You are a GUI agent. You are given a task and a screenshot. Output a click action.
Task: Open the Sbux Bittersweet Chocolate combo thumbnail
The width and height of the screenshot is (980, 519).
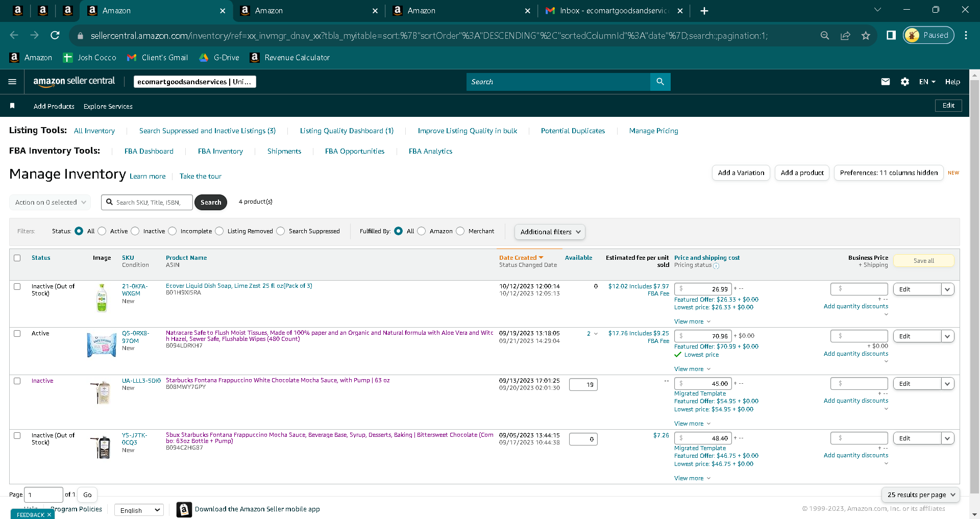click(x=102, y=447)
